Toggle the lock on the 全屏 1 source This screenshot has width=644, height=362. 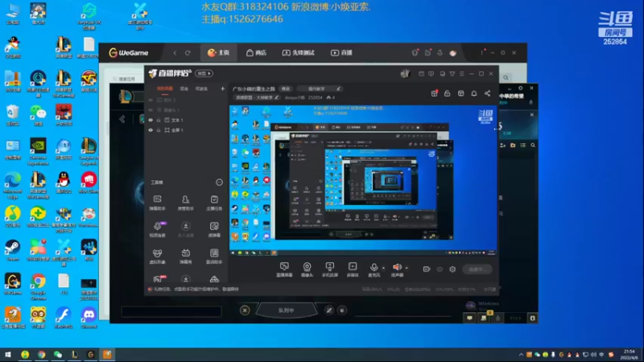coord(159,130)
